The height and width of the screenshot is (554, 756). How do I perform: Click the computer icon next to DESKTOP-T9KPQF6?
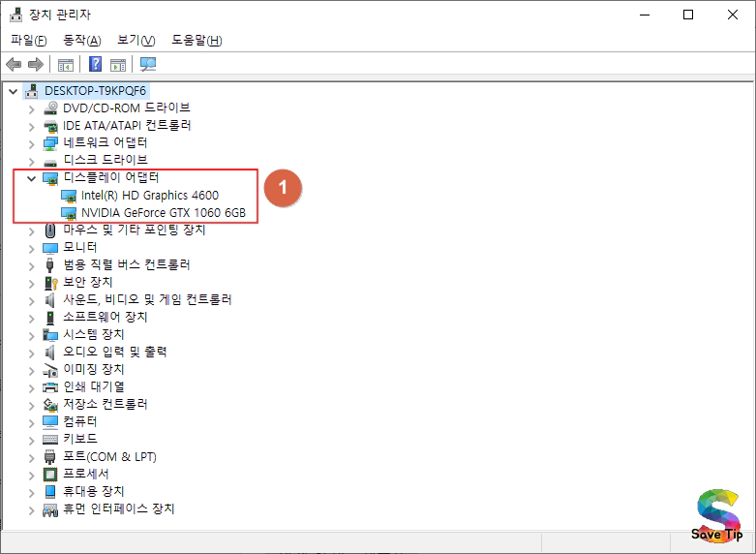tap(31, 91)
